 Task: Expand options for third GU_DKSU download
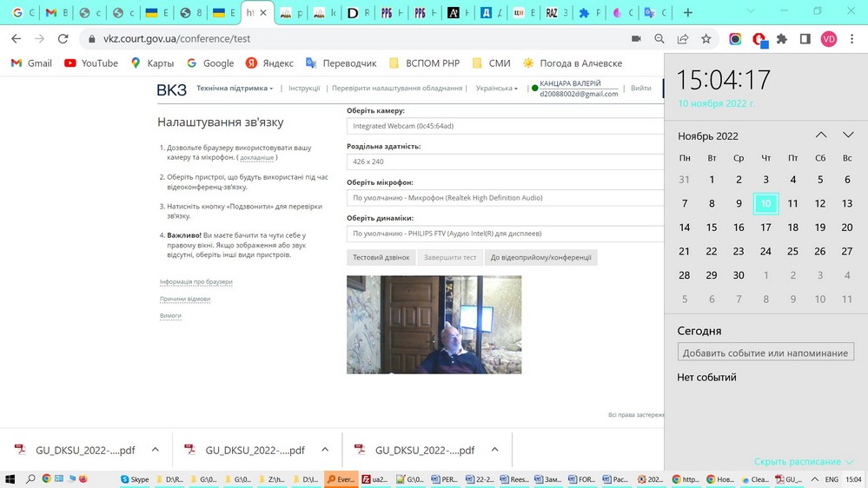point(495,450)
